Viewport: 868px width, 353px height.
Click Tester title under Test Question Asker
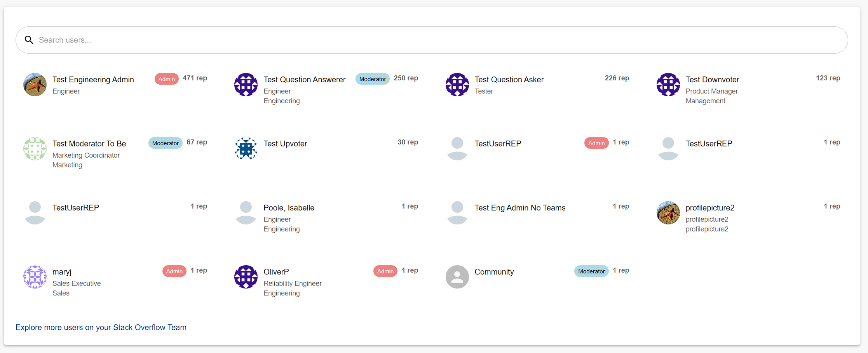click(x=484, y=91)
